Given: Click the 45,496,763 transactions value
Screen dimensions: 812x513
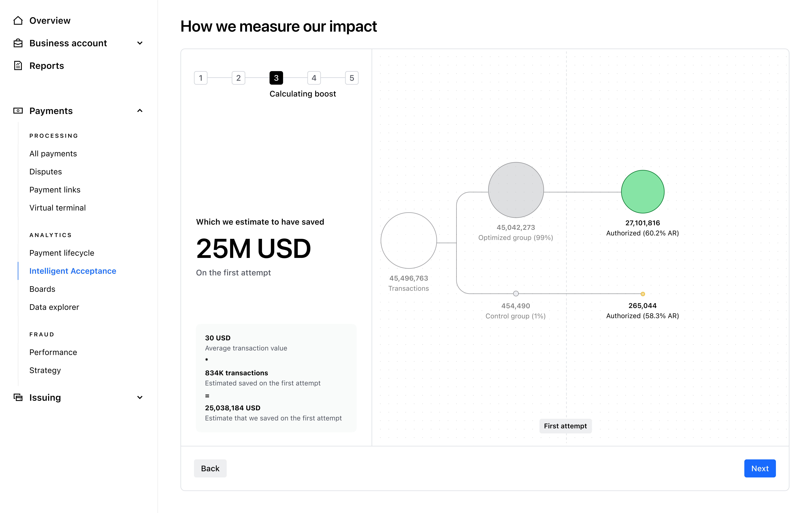Looking at the screenshot, I should click(x=409, y=278).
